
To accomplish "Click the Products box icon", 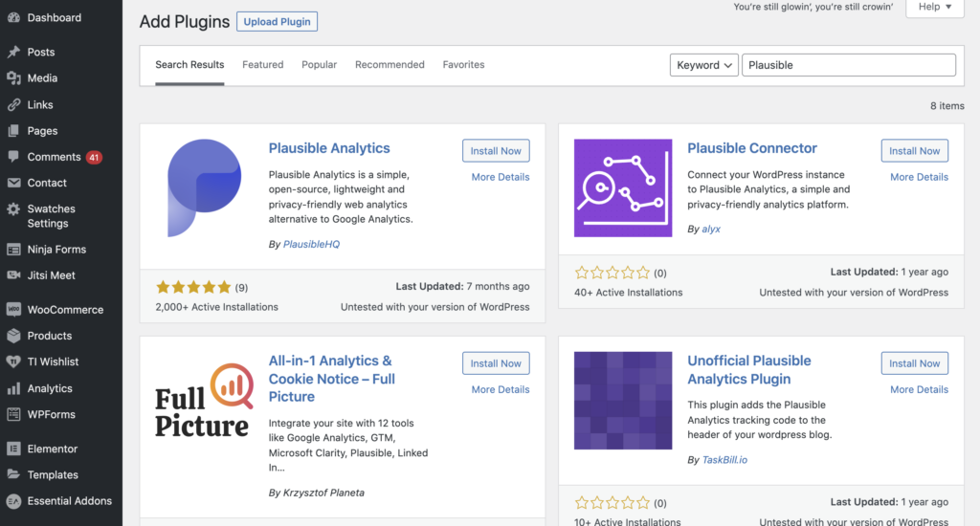I will 13,336.
